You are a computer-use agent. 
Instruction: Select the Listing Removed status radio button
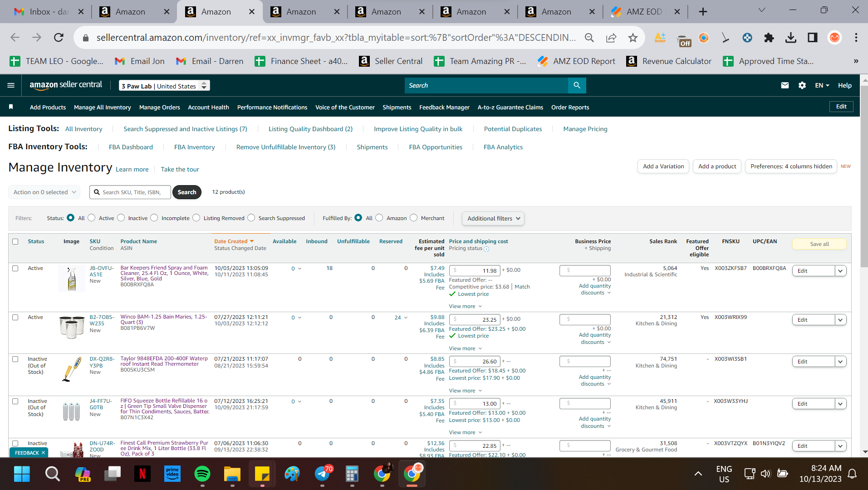pyautogui.click(x=196, y=218)
